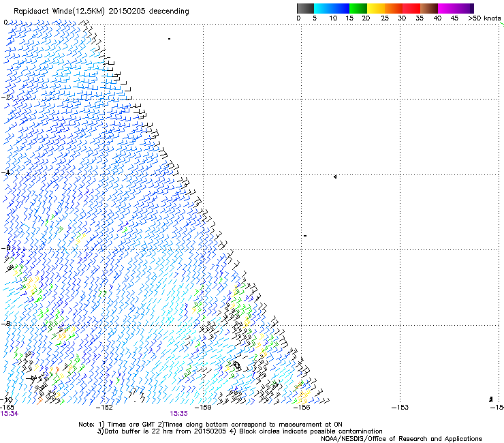Image resolution: width=504 pixels, height=443 pixels.
Task: Click the red 30-35 knots legend swatch
Action: [411, 8]
